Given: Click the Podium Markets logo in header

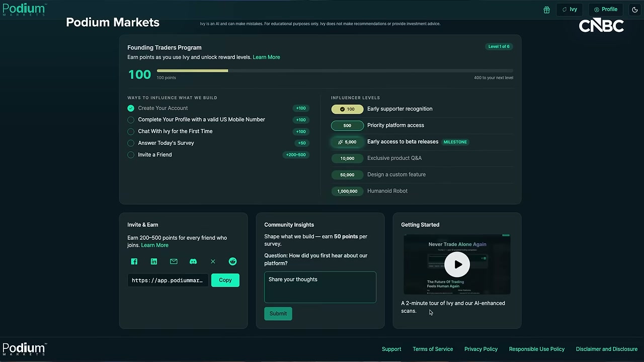Looking at the screenshot, I should point(24,10).
